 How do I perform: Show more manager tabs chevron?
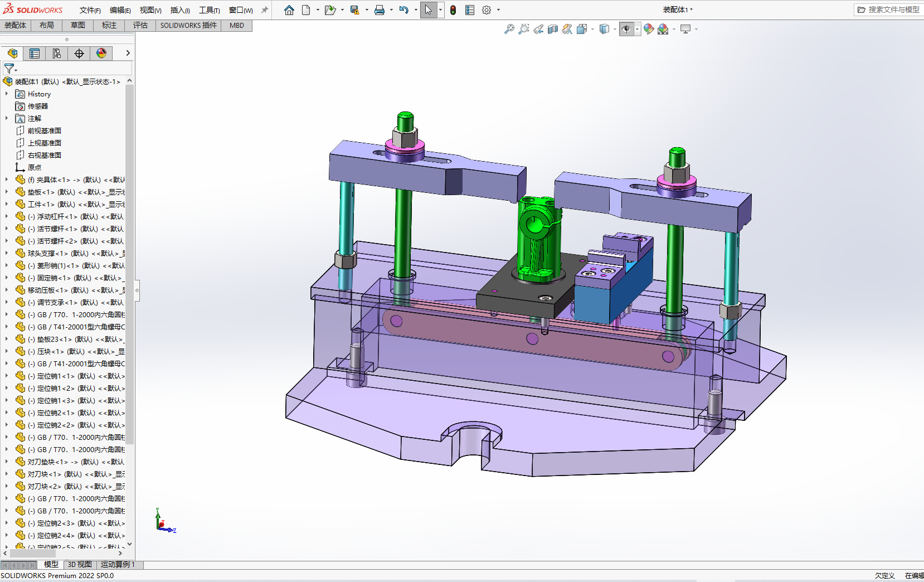[128, 53]
